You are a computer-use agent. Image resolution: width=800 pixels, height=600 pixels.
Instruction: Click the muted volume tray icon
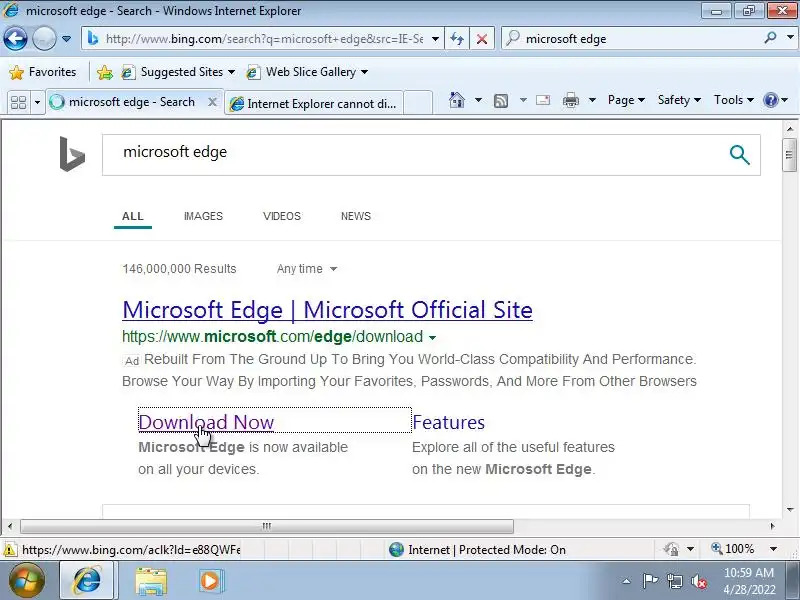(699, 581)
